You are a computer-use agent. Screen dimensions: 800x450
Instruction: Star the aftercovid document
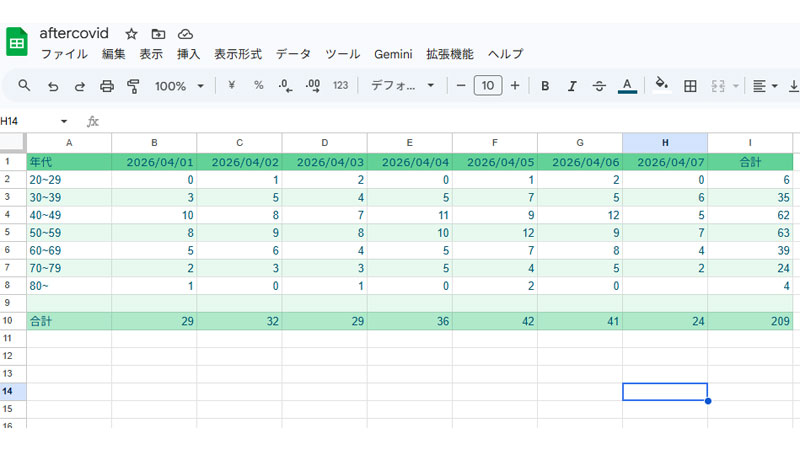coord(131,34)
